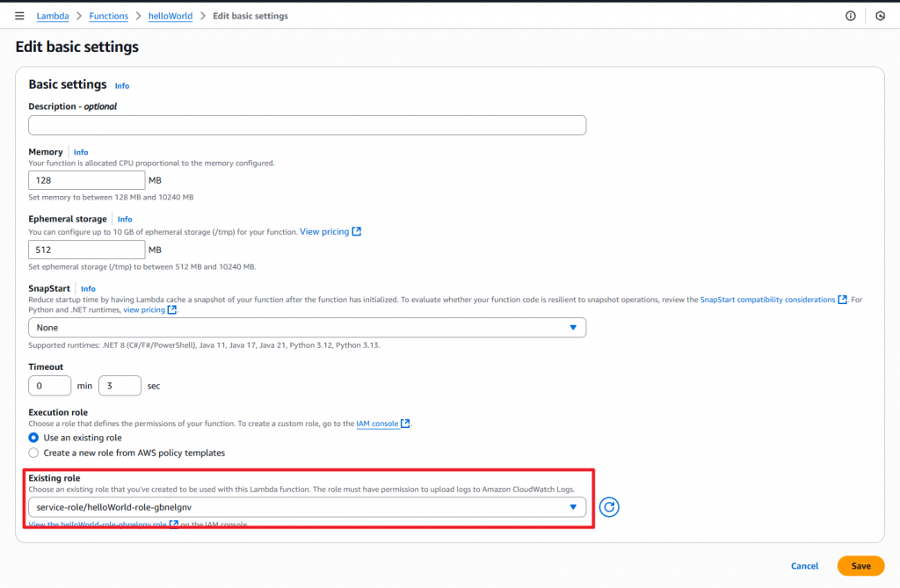The height and width of the screenshot is (588, 900).
Task: Select Create a new role from AWS policy templates
Action: (x=33, y=453)
